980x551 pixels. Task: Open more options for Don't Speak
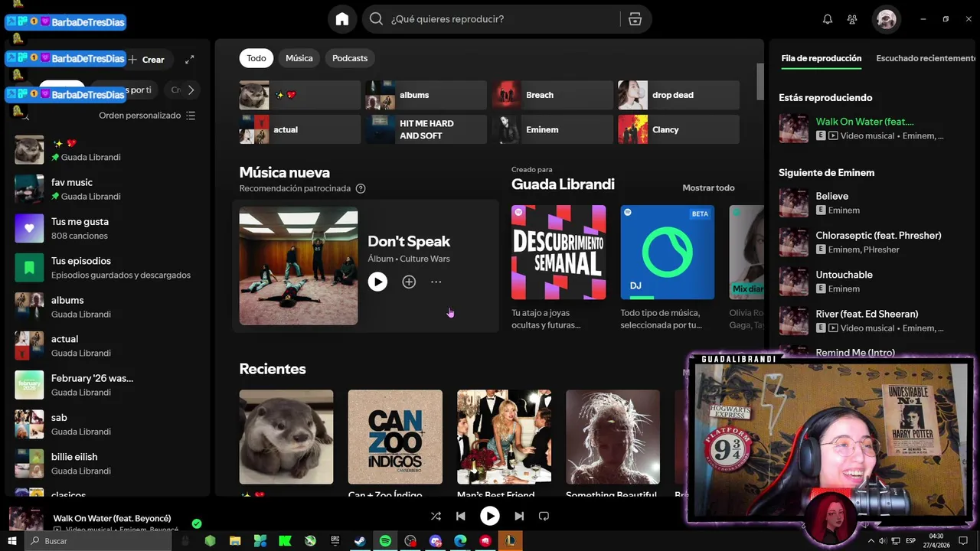tap(436, 282)
